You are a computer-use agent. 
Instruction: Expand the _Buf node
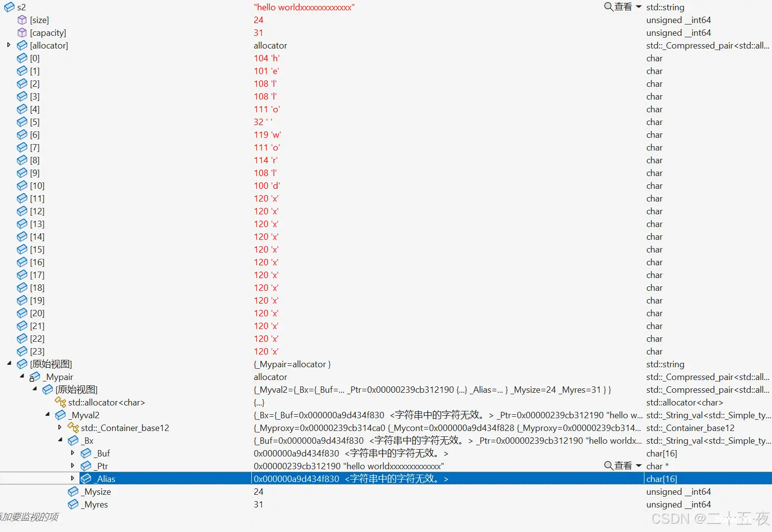[x=73, y=453]
